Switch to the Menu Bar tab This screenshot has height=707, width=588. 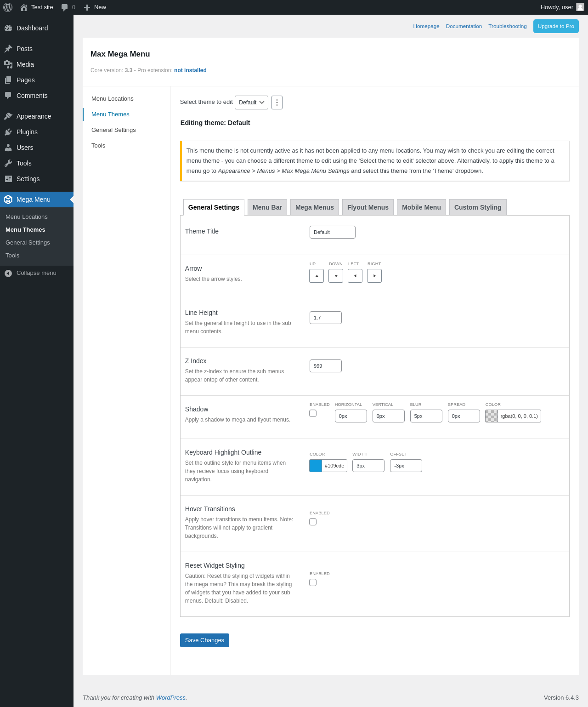(267, 207)
